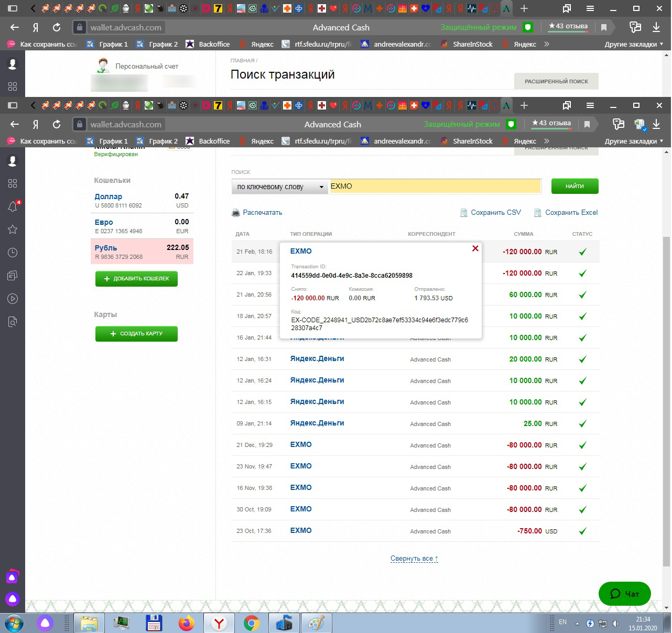672x633 pixels.
Task: Open the 43 отзыва reviews badge in the lower window
Action: coord(551,124)
